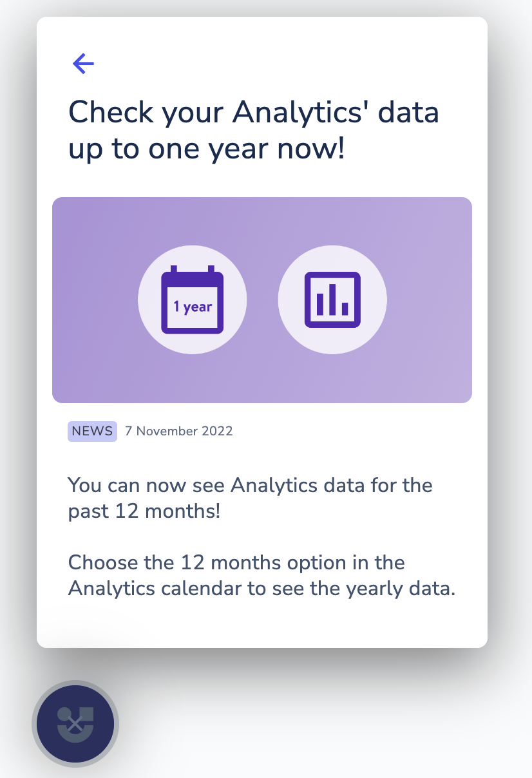
Task: Go back using the blue arrow
Action: [83, 63]
